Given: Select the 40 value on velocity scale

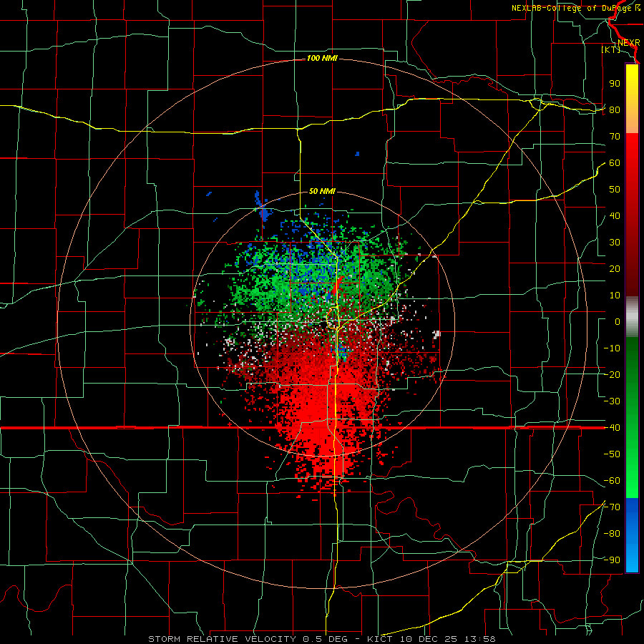Looking at the screenshot, I should point(615,215).
